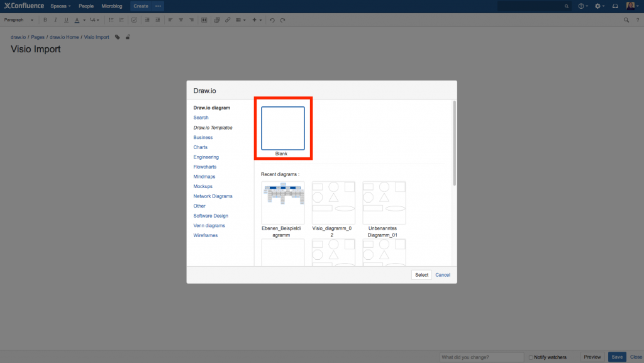Screen dimensions: 644x363
Task: Redo the last edit
Action: click(x=282, y=20)
